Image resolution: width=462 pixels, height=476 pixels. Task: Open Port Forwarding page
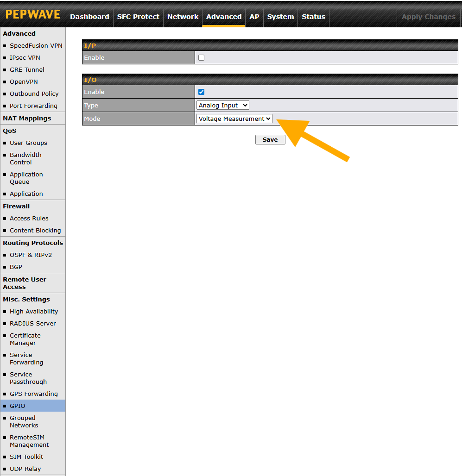coord(33,106)
